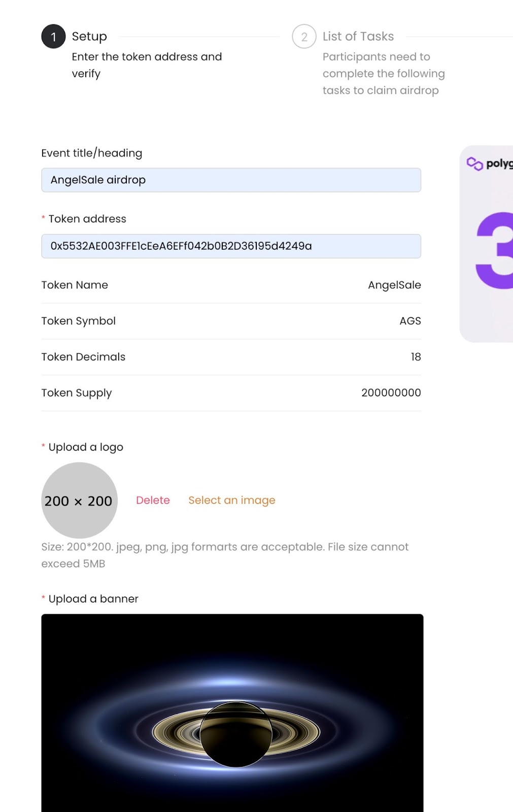Click the Token Symbol value AGS

(410, 321)
